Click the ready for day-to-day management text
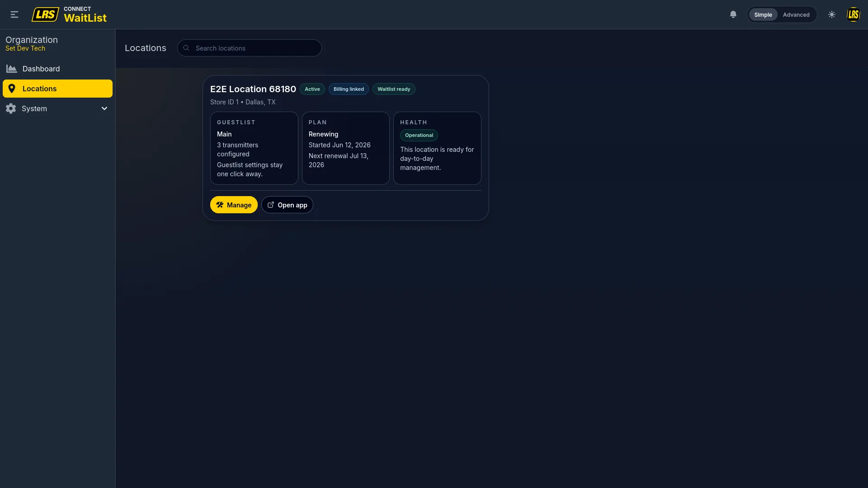Viewport: 868px width, 488px height. tap(437, 159)
